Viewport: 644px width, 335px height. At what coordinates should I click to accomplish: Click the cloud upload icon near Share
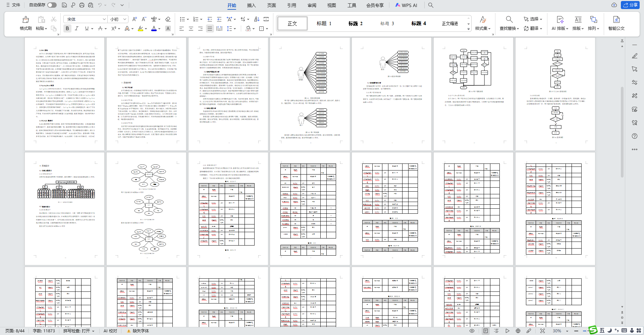(614, 5)
